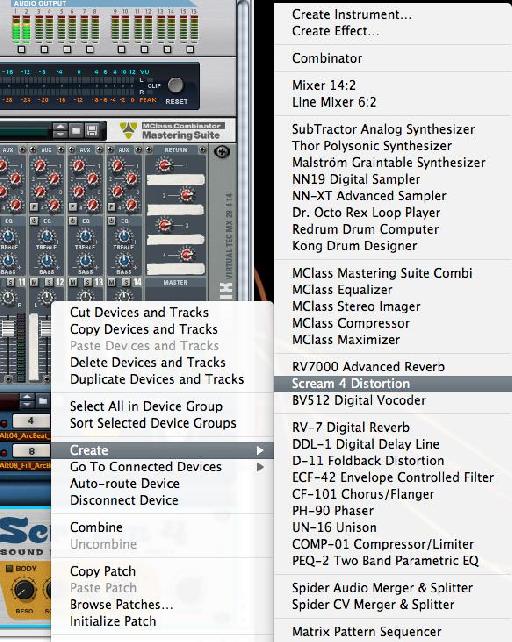Open the Combinator browse patch folder button
This screenshot has height=642, width=512.
coord(76,131)
